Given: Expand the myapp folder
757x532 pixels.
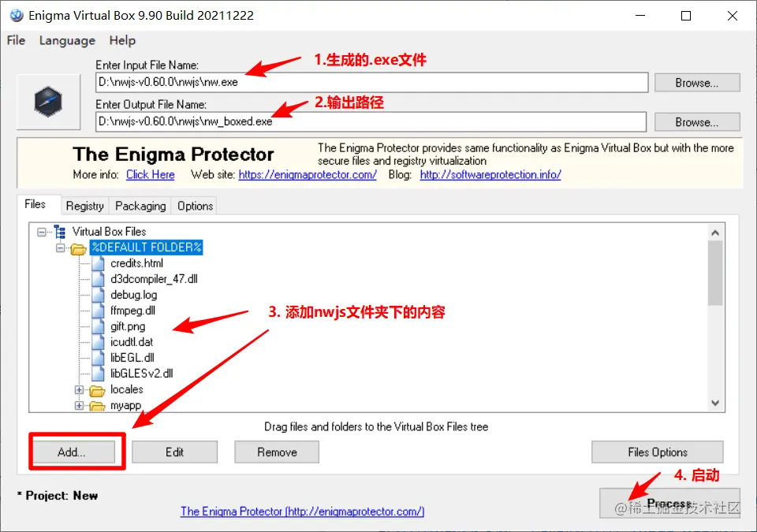Looking at the screenshot, I should point(79,406).
